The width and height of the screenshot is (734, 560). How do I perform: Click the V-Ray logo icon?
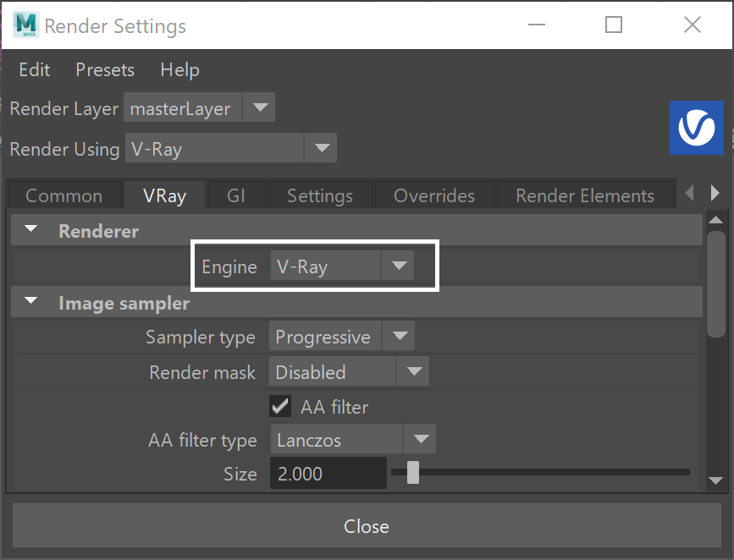coord(696,128)
